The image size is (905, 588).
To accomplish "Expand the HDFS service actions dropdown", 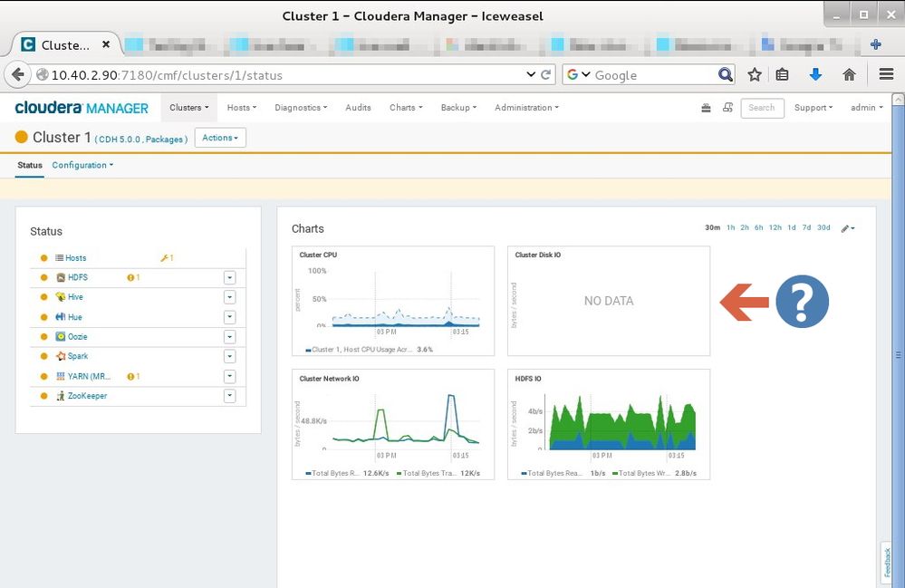I will click(x=229, y=277).
